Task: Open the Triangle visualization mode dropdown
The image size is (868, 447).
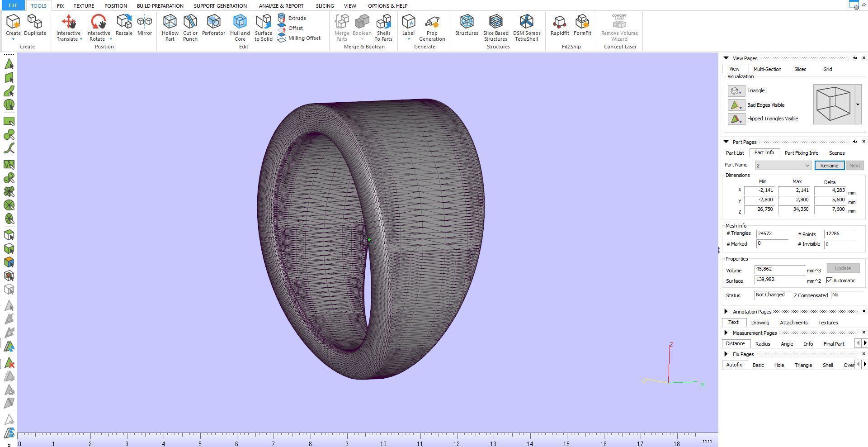Action: pos(736,91)
